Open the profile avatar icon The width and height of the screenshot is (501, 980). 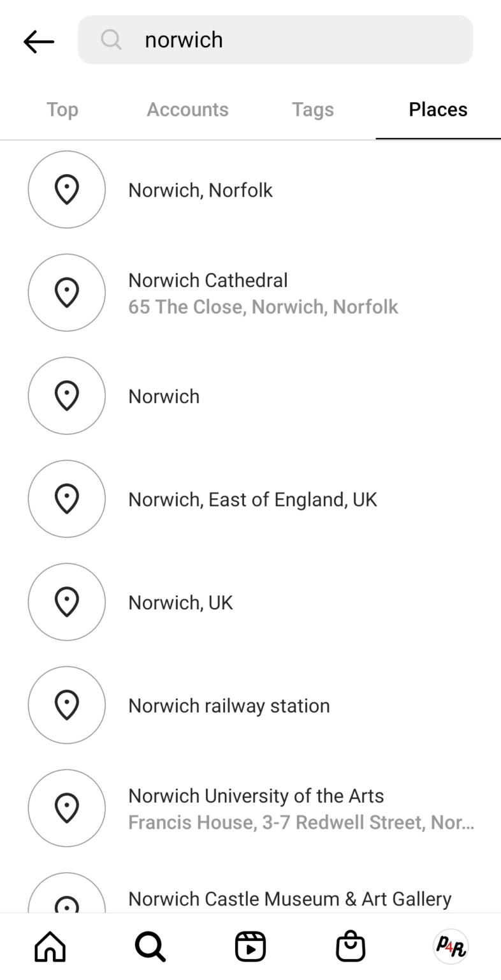point(451,946)
